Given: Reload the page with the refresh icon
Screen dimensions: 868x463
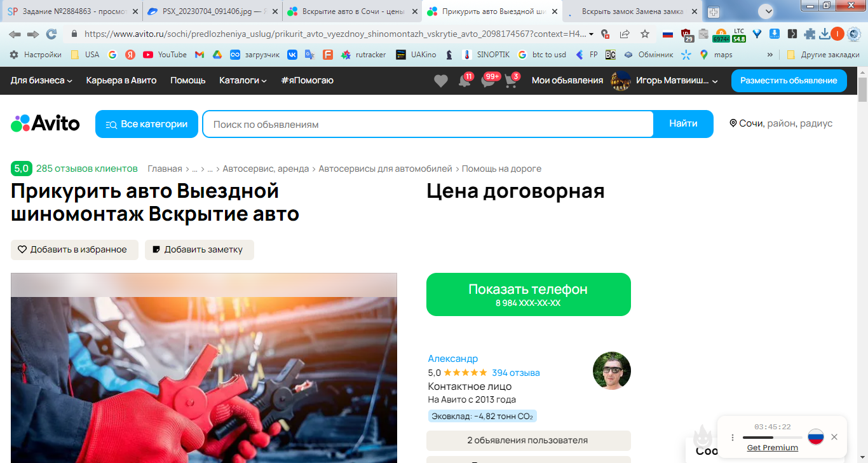Looking at the screenshot, I should [51, 34].
